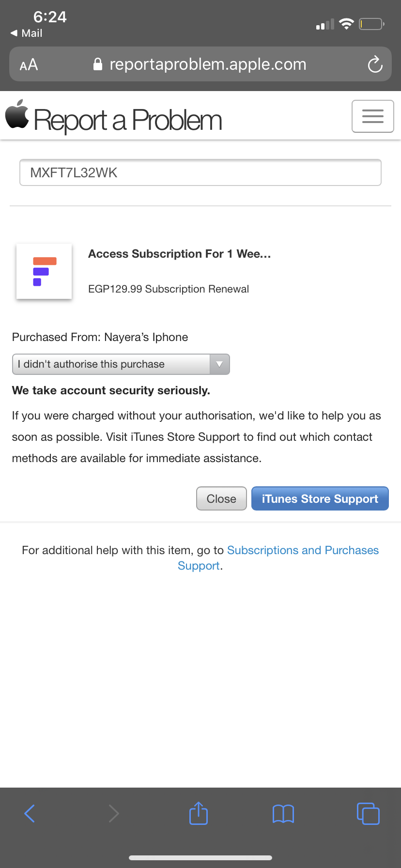Click the dropdown arrow beside authorise option
The height and width of the screenshot is (868, 401).
(219, 364)
